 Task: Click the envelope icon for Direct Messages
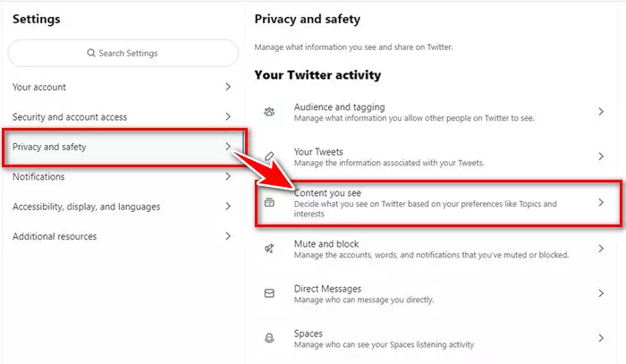click(x=269, y=293)
